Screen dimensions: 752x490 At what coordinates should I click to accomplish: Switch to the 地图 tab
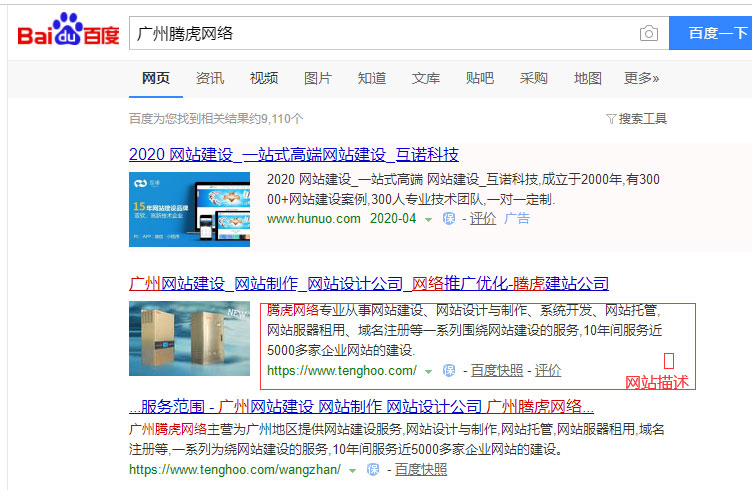[x=588, y=79]
